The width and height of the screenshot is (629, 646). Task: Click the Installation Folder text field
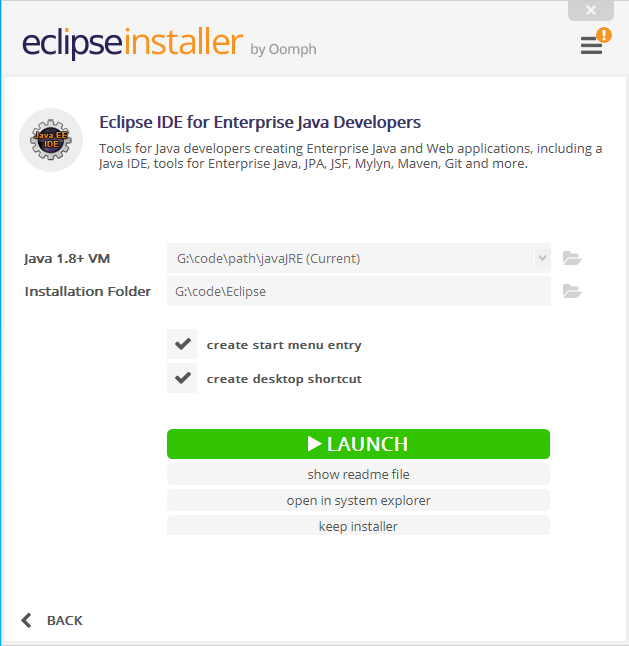click(359, 291)
